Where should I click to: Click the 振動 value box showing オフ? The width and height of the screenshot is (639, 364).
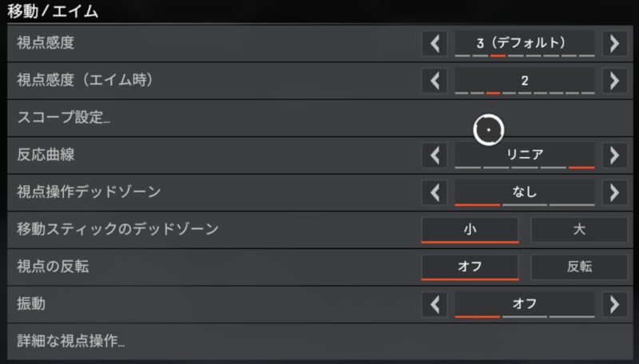(x=525, y=304)
